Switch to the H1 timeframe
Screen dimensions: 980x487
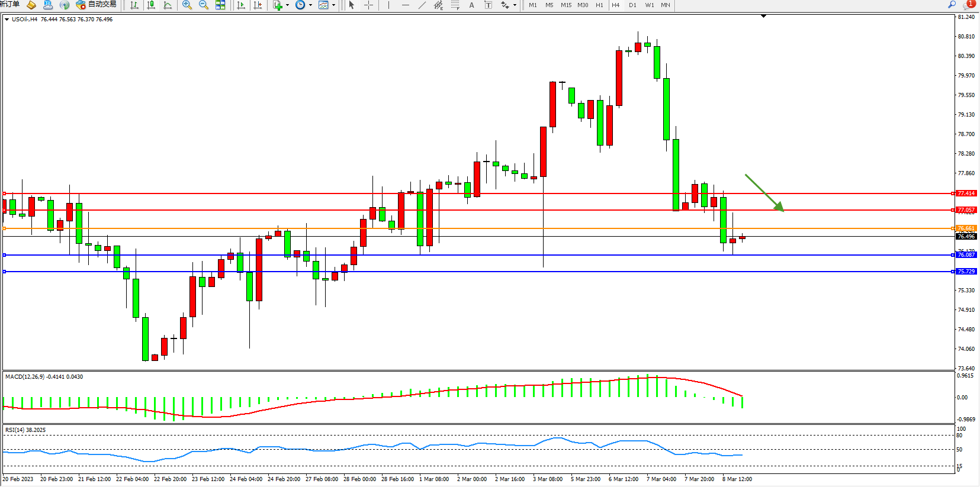click(x=599, y=5)
